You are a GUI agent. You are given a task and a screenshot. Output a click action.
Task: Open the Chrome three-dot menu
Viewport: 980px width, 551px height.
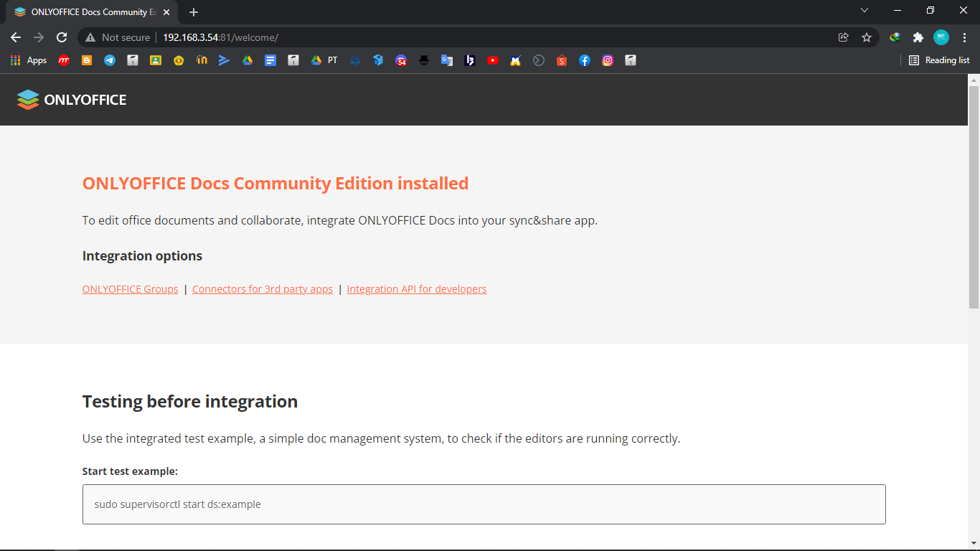[x=965, y=37]
